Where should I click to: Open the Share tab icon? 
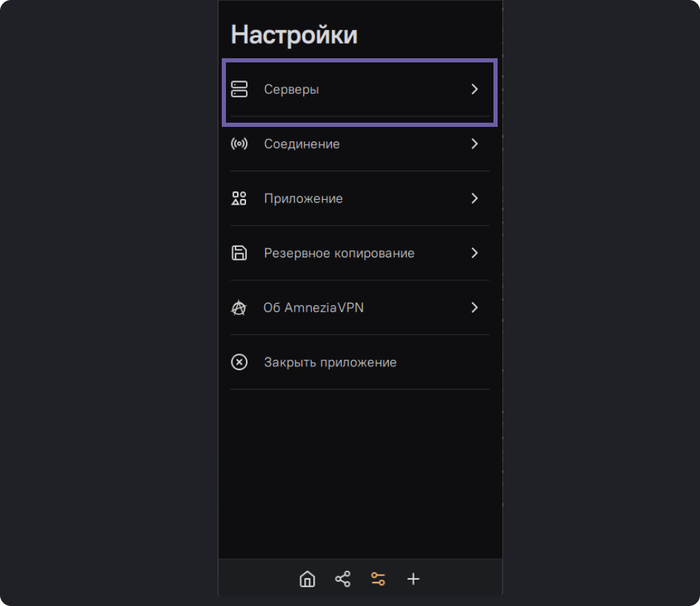pyautogui.click(x=342, y=579)
